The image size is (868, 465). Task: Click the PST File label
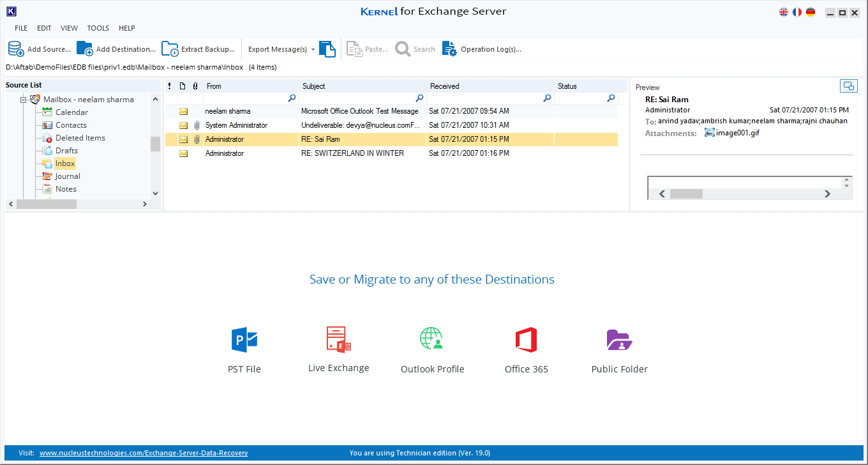pos(244,369)
